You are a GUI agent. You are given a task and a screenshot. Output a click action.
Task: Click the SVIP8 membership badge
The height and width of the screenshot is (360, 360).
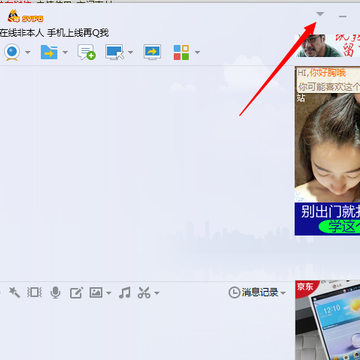25,17
